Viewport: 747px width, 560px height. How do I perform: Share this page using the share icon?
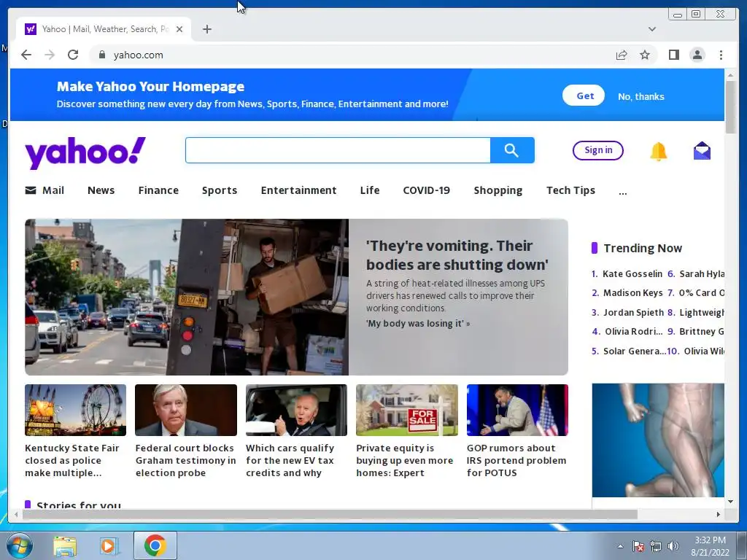tap(622, 55)
